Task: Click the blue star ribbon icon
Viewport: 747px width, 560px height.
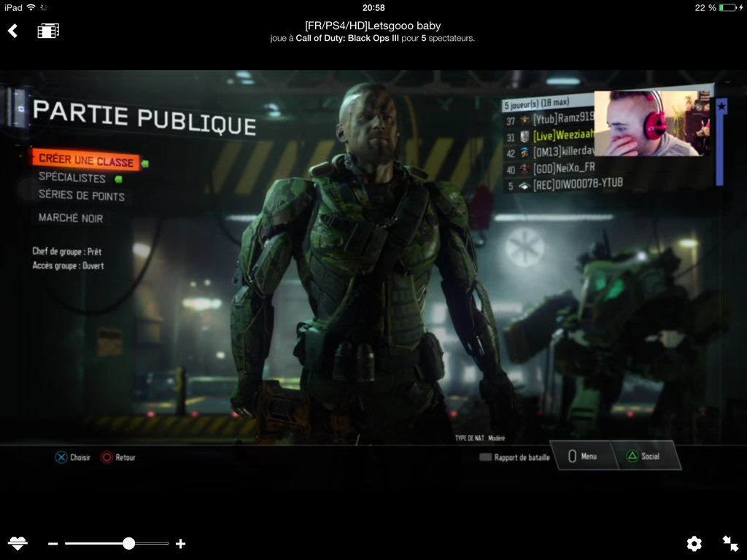Action: tap(721, 106)
